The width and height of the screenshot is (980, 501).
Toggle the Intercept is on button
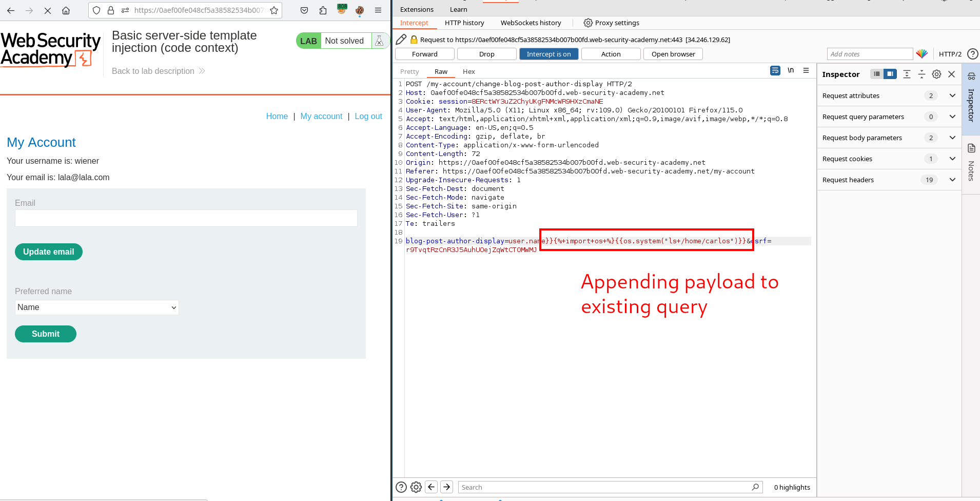548,54
